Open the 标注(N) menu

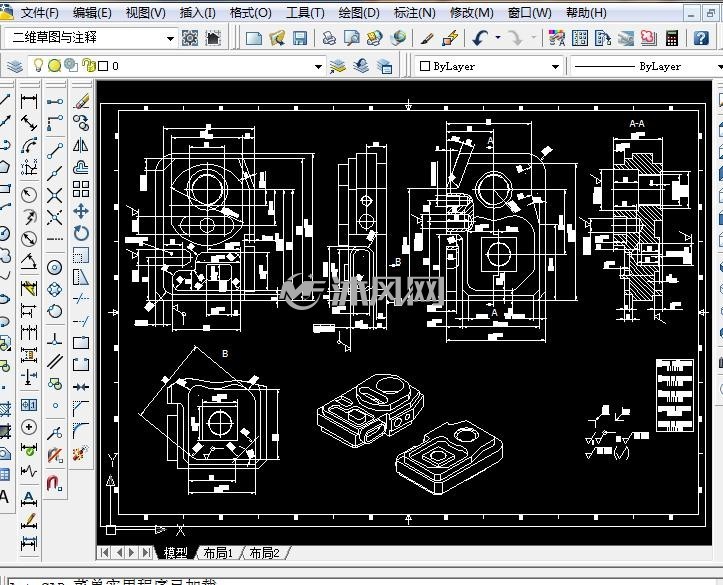pos(415,13)
